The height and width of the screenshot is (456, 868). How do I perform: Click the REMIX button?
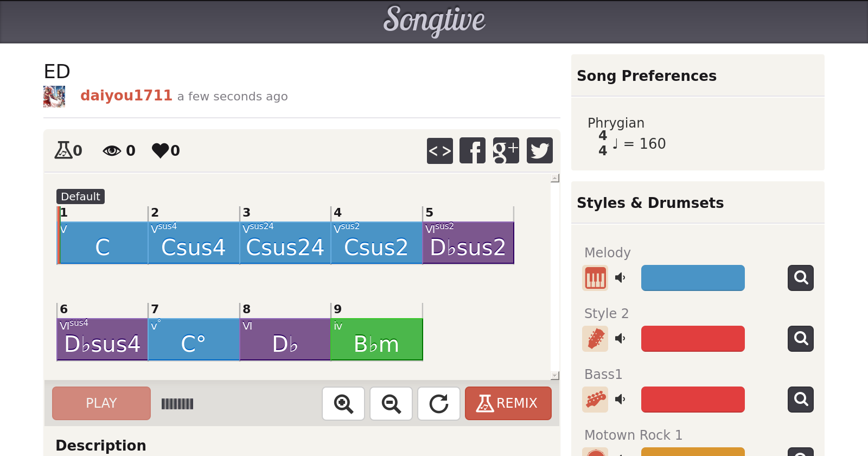tap(508, 403)
